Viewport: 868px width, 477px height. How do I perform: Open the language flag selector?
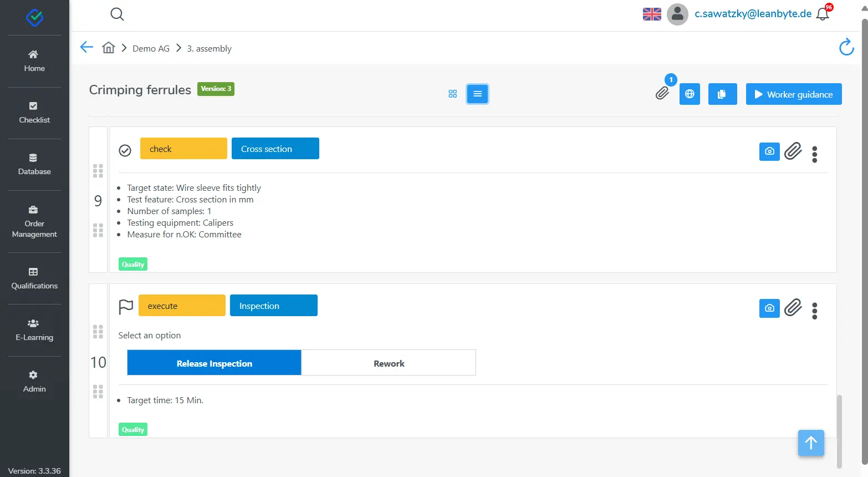pos(652,14)
